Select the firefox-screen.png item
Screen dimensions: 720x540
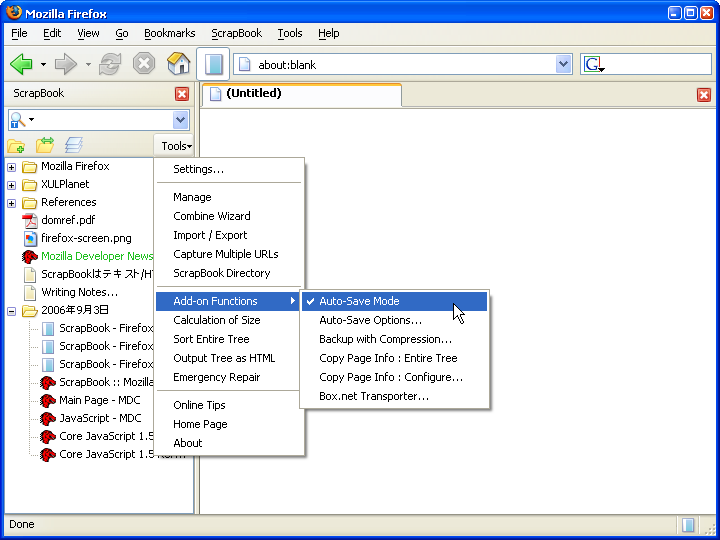coord(86,238)
